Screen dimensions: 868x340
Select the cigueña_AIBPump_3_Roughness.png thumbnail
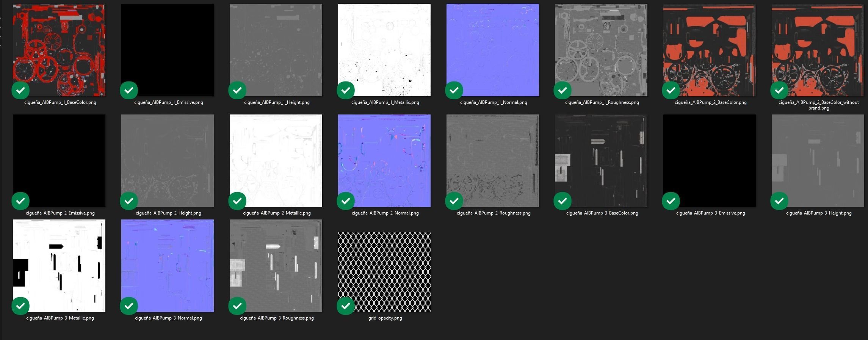coord(276,266)
